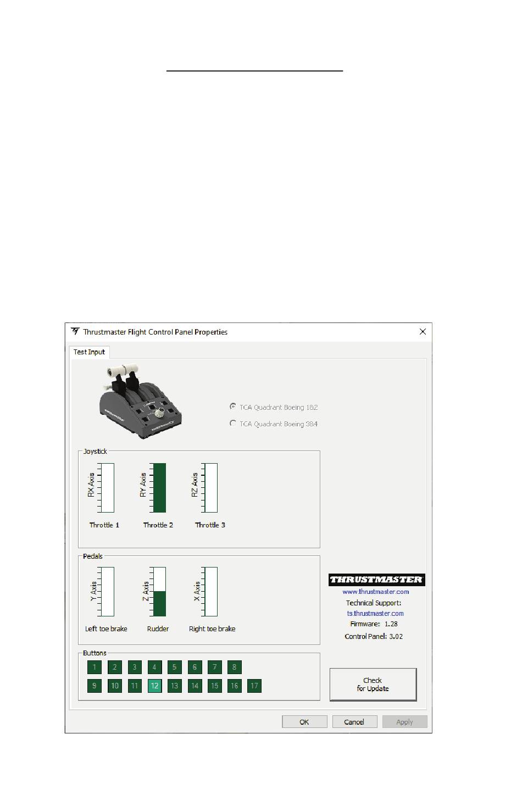This screenshot has height=812, width=522.
Task: Select TCA Quadrant Boeing 3&4 radio button
Action: [233, 424]
